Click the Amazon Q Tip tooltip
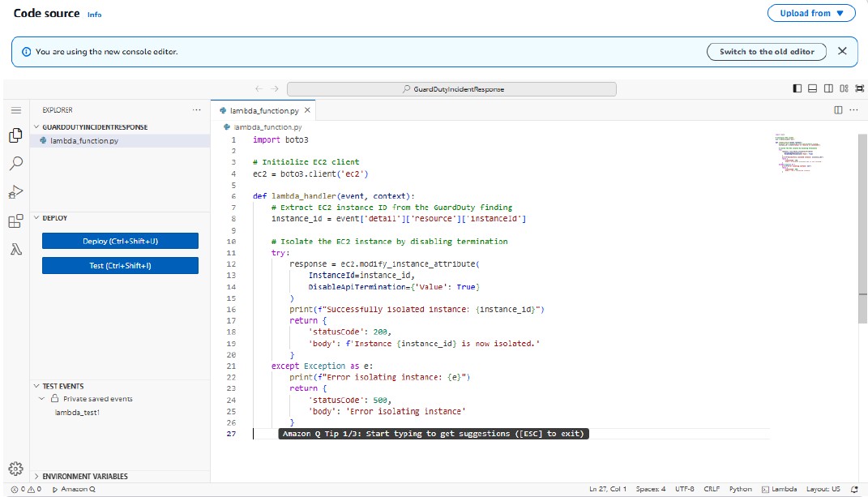Image resolution: width=868 pixels, height=497 pixels. (434, 434)
